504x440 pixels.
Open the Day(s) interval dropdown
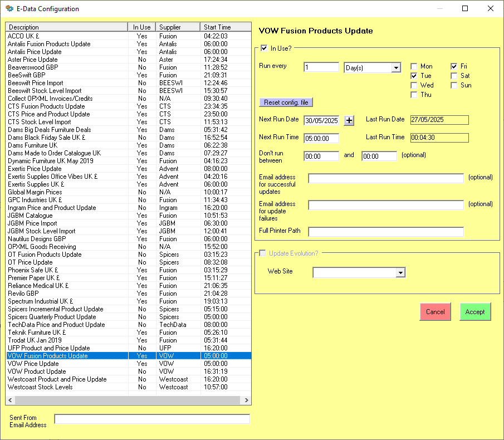396,68
